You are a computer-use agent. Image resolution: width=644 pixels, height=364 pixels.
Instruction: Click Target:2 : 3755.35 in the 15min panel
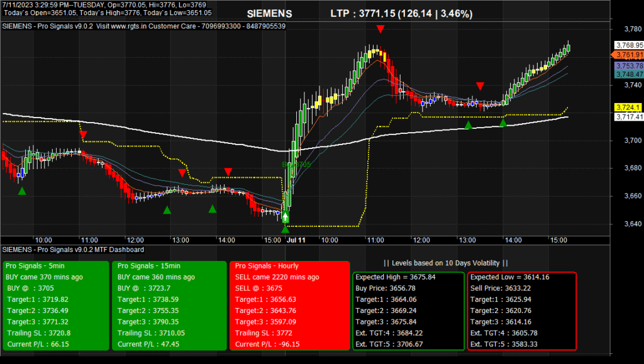tap(148, 311)
